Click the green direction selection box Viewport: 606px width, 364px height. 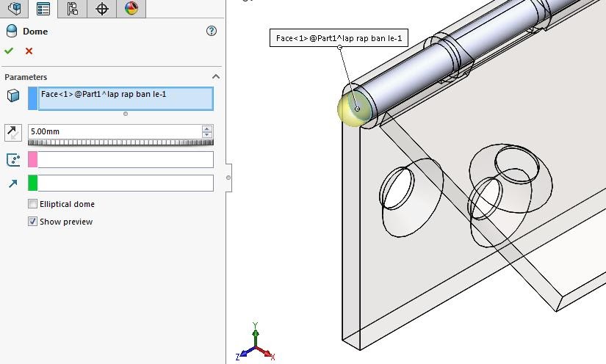(120, 183)
